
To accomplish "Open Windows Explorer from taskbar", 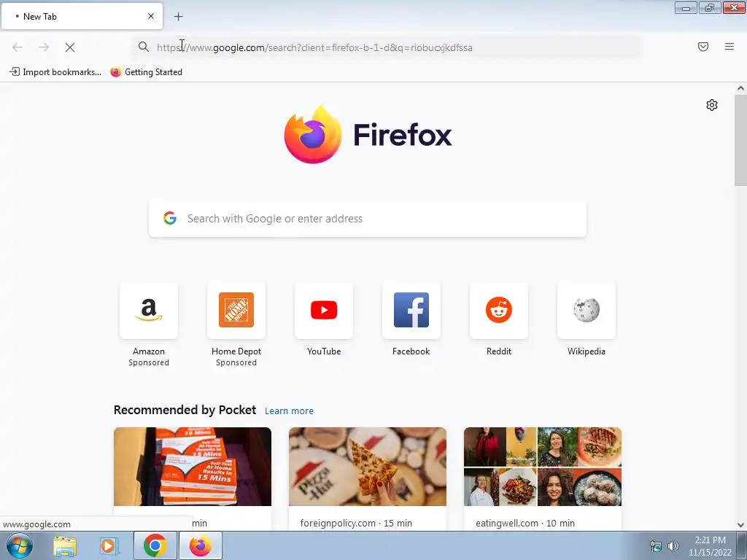I will (65, 546).
